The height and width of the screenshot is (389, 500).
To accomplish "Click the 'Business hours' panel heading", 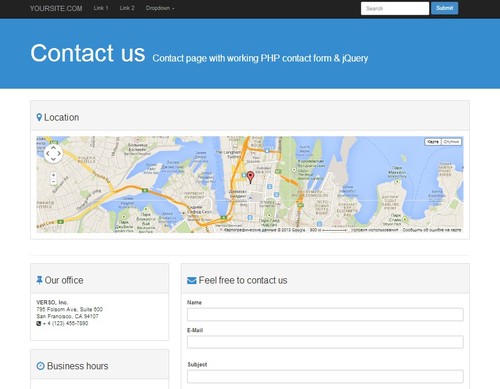I will point(78,366).
